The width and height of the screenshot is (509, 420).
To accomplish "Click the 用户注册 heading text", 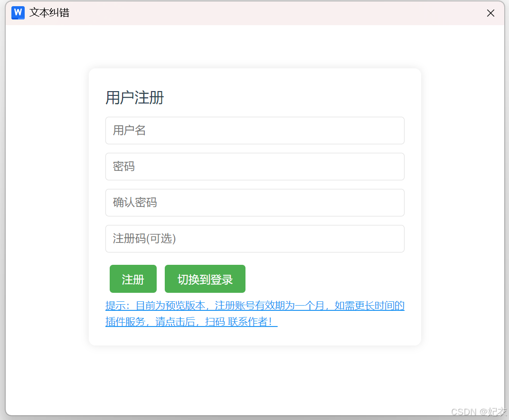I will pyautogui.click(x=135, y=98).
